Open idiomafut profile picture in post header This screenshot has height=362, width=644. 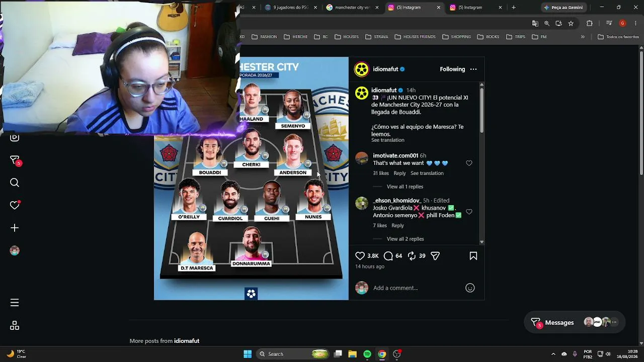tap(361, 69)
